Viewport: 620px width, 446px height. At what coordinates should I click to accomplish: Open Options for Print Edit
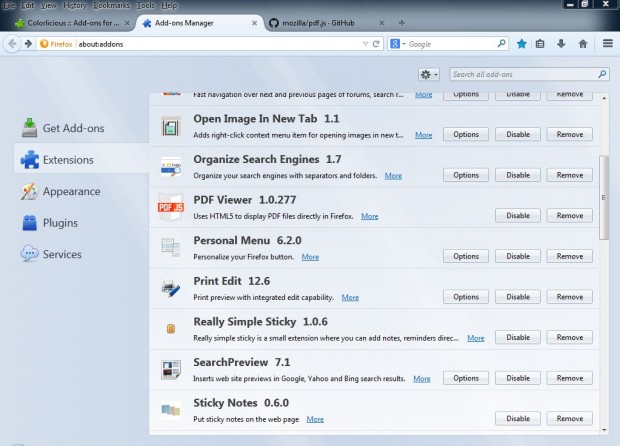tap(466, 297)
